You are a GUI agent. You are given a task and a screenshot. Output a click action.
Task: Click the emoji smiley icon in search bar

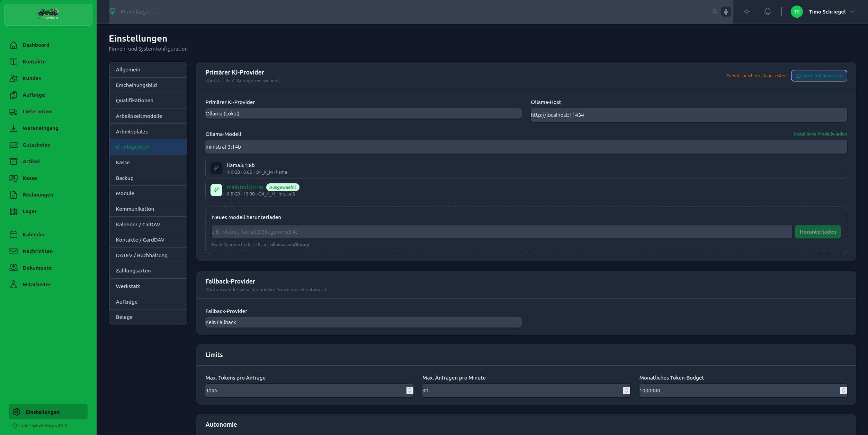pyautogui.click(x=715, y=12)
